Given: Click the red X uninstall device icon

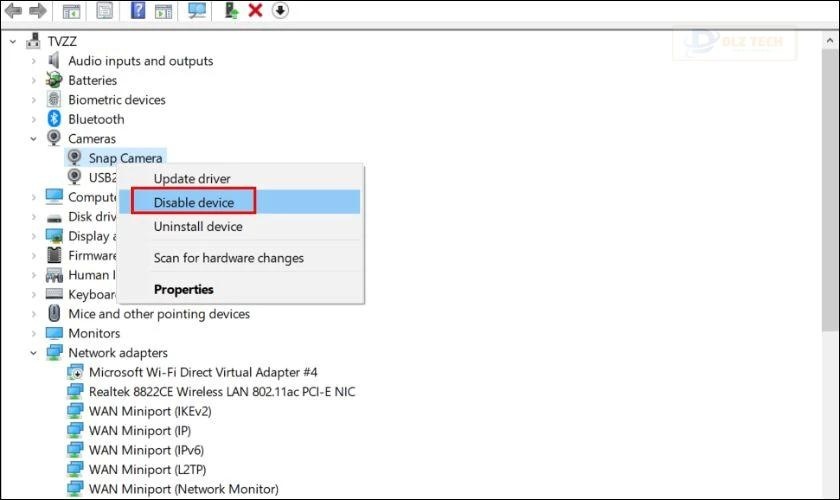Looking at the screenshot, I should (x=255, y=11).
